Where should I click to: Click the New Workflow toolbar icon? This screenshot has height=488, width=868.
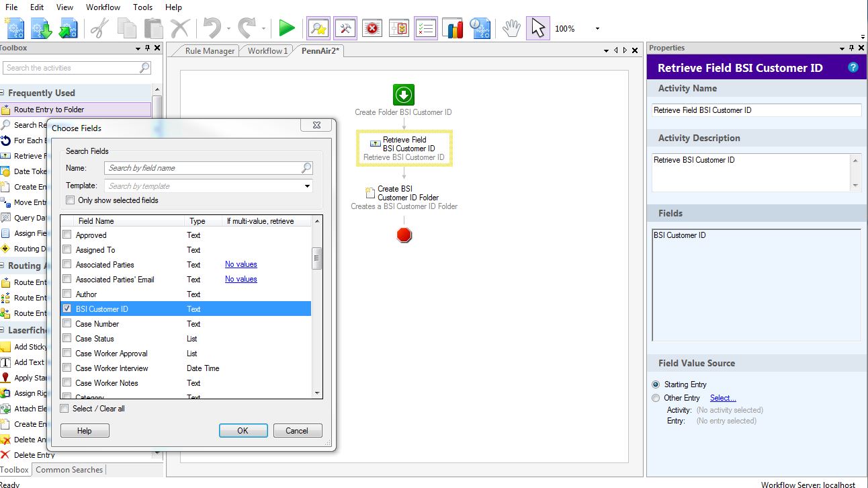15,29
